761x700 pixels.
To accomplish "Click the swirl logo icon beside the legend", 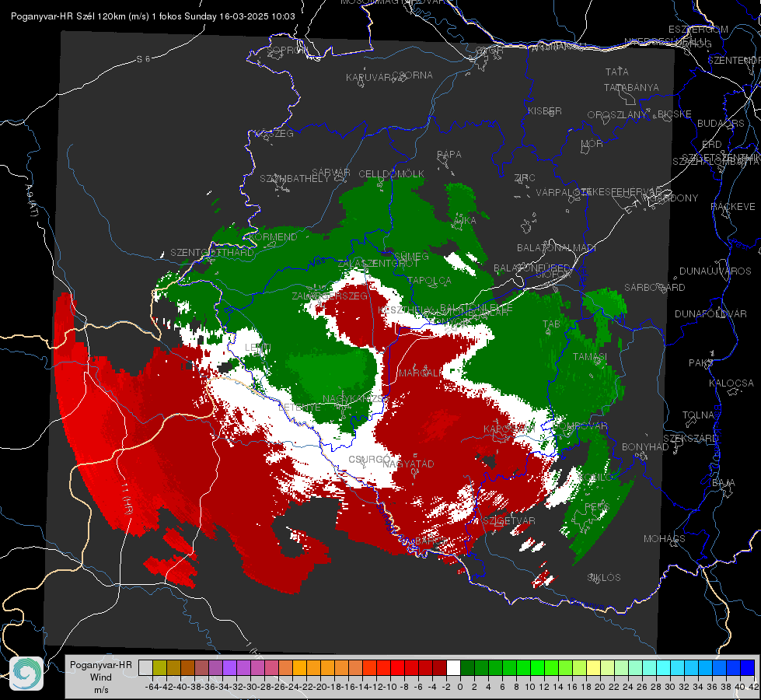I will point(26,674).
